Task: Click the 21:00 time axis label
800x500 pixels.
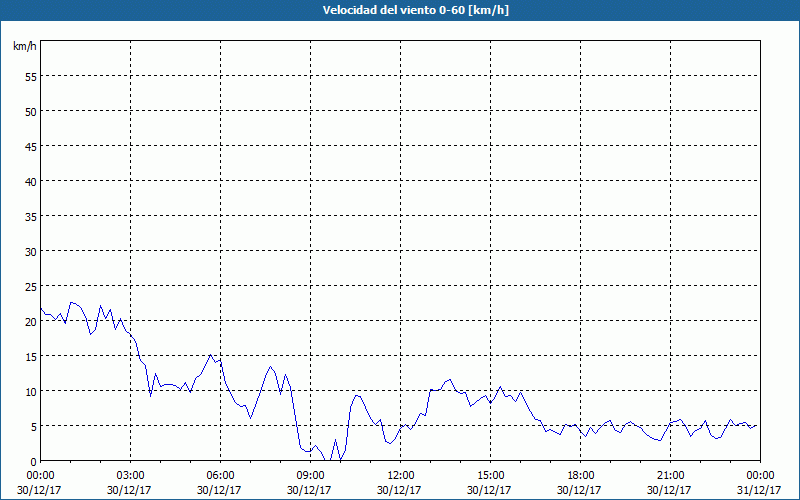Action: click(x=670, y=476)
